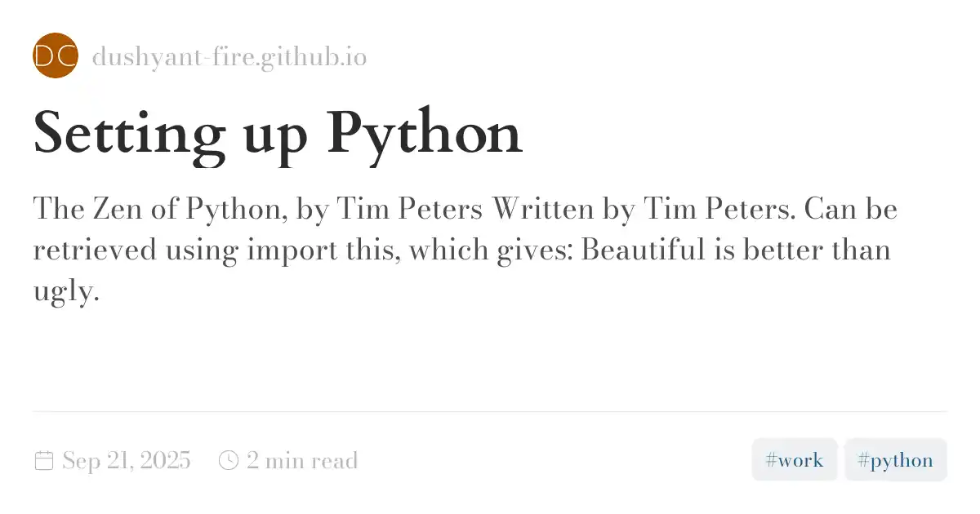Click the "Sep 21, 2025" date text
The image size is (980, 514).
pos(127,461)
